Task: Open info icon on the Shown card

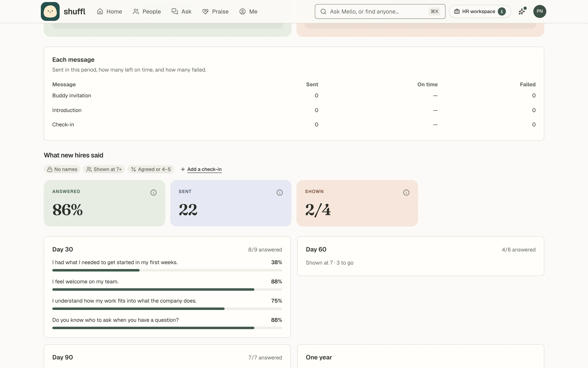Action: (406, 193)
